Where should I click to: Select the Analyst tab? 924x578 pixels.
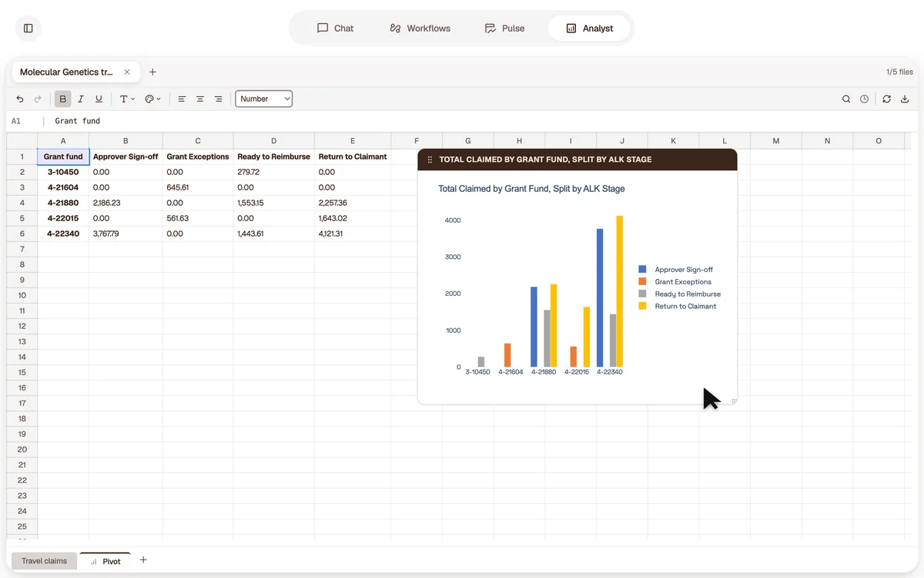coord(590,29)
